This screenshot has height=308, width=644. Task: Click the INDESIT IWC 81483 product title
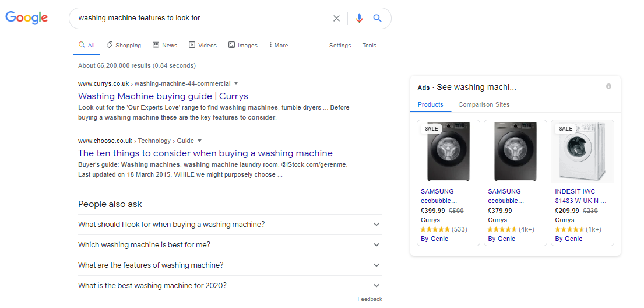click(x=580, y=196)
